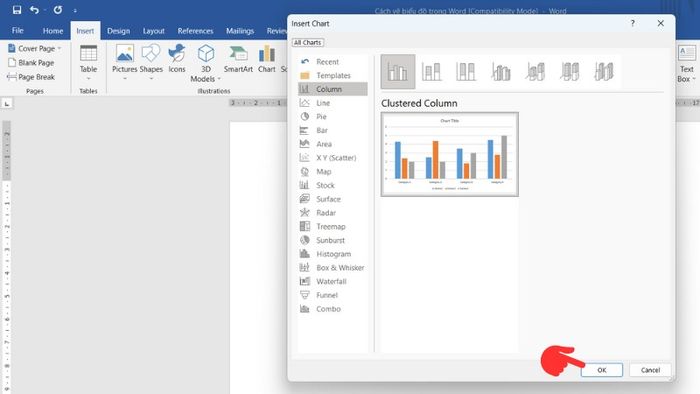Click the SmartArt icon

(238, 54)
